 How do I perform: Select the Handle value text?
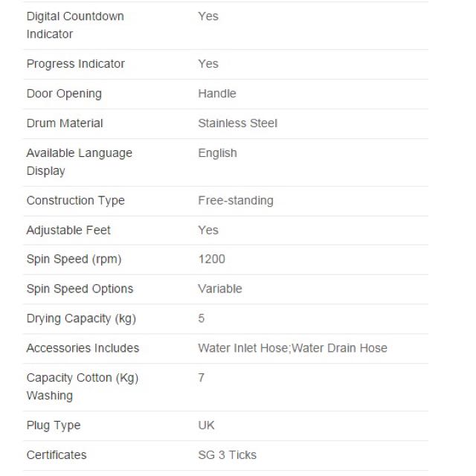(217, 94)
